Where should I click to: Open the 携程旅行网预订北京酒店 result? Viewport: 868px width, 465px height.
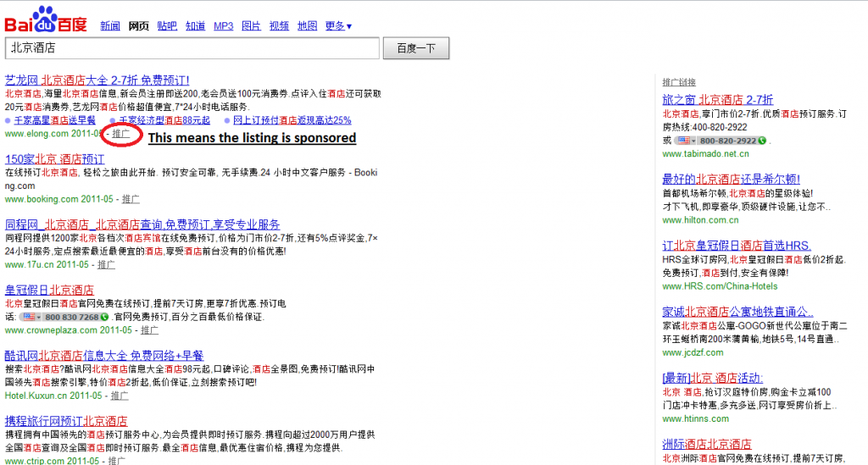[x=66, y=421]
